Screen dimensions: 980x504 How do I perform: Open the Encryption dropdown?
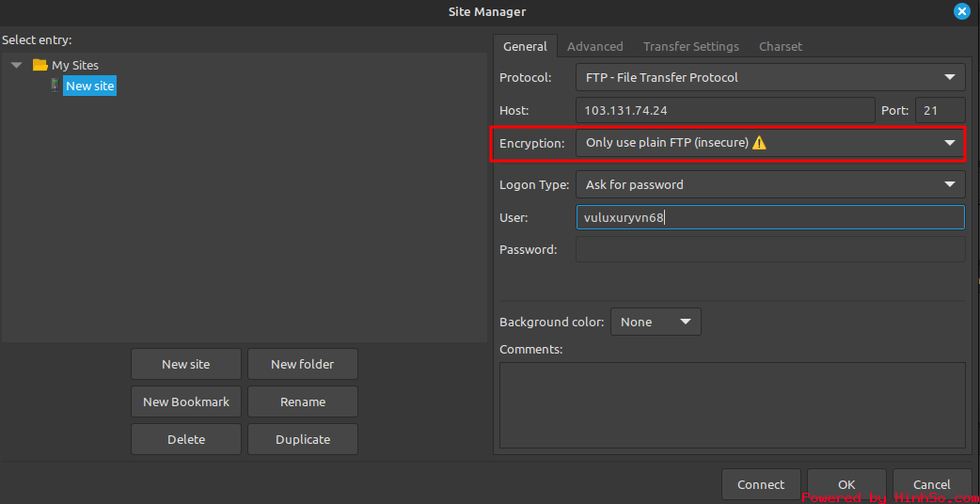point(770,142)
